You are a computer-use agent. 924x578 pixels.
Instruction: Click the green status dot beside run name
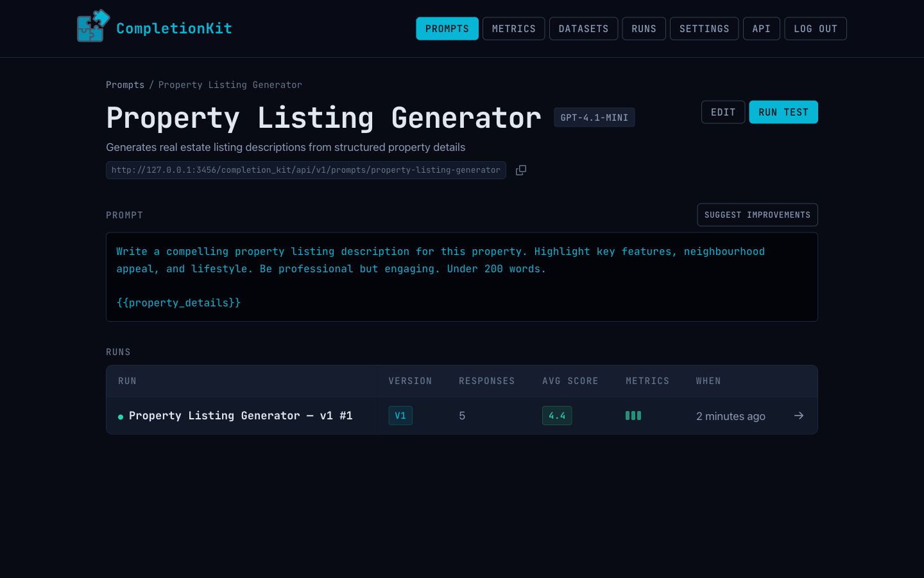click(121, 417)
